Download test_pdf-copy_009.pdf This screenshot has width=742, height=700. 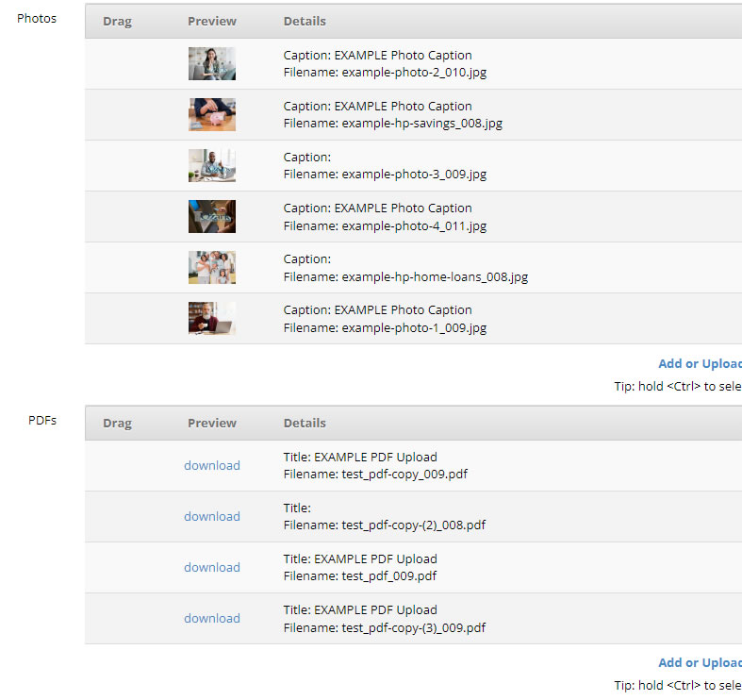click(x=212, y=465)
